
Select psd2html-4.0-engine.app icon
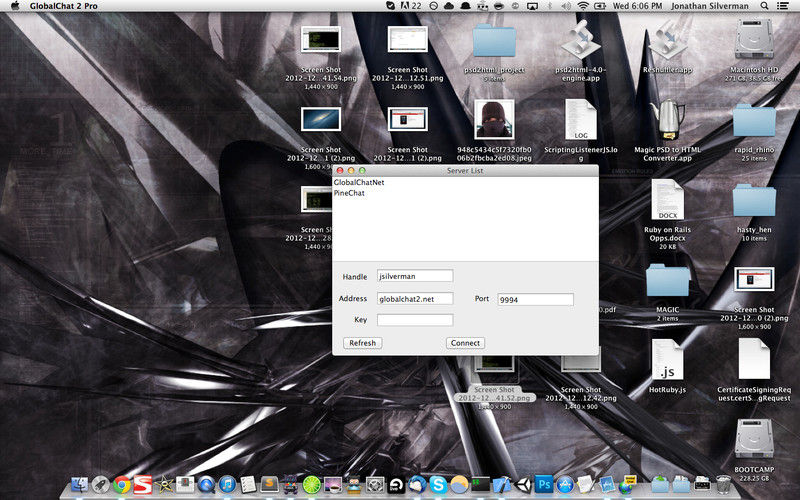pyautogui.click(x=581, y=40)
